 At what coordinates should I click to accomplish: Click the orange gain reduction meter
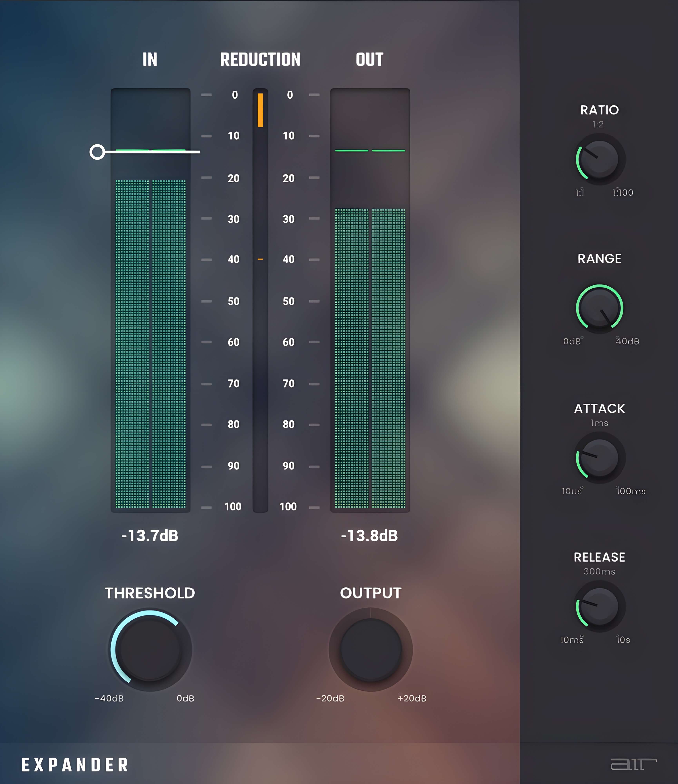point(260,110)
